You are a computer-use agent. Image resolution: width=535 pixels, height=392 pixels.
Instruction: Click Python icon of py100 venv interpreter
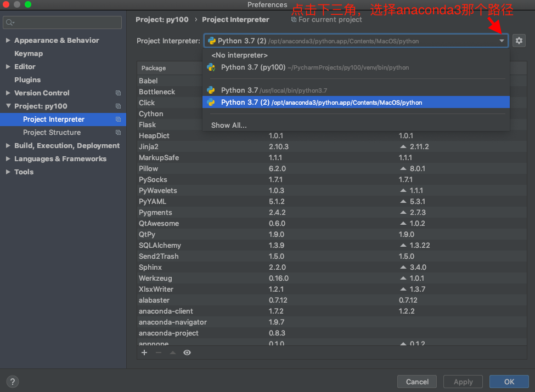211,67
